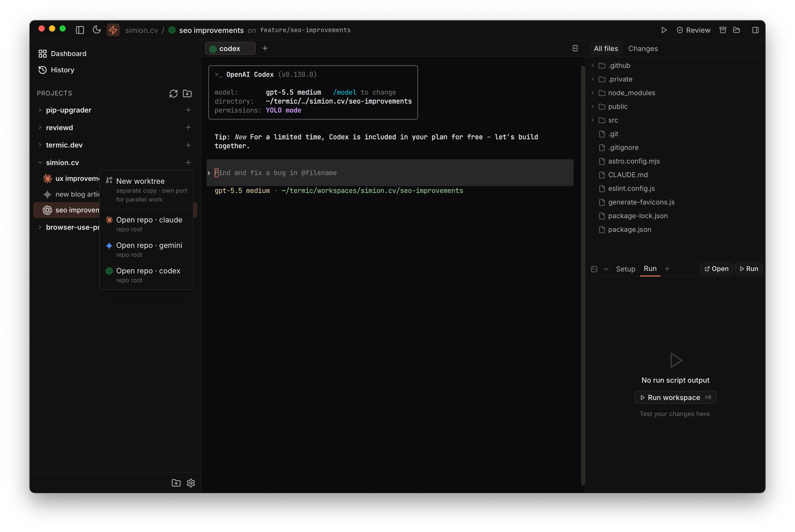Toggle the right sidebar panel icon
Screen dimensions: 795x532
point(755,30)
